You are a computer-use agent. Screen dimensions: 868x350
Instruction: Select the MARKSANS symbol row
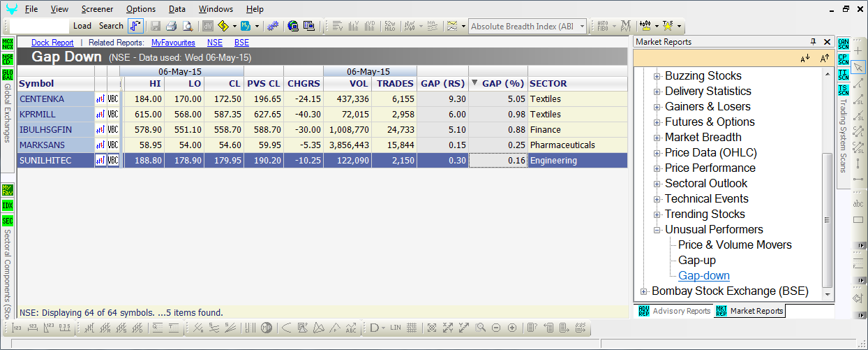(x=322, y=145)
